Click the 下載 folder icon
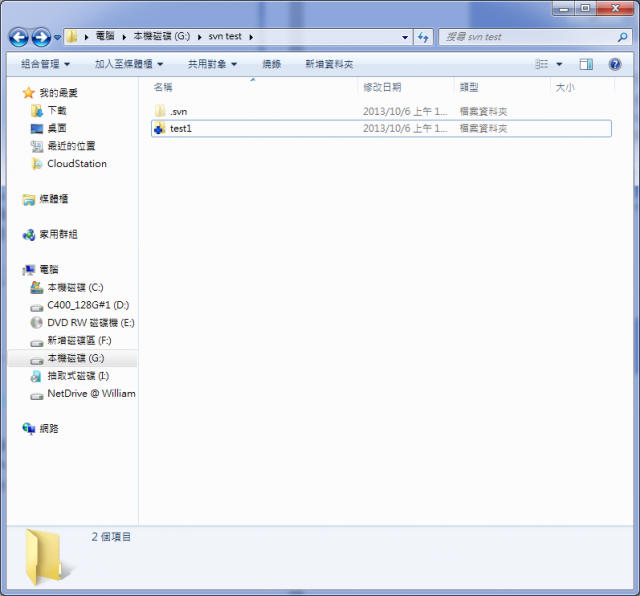The width and height of the screenshot is (640, 596). 37,111
